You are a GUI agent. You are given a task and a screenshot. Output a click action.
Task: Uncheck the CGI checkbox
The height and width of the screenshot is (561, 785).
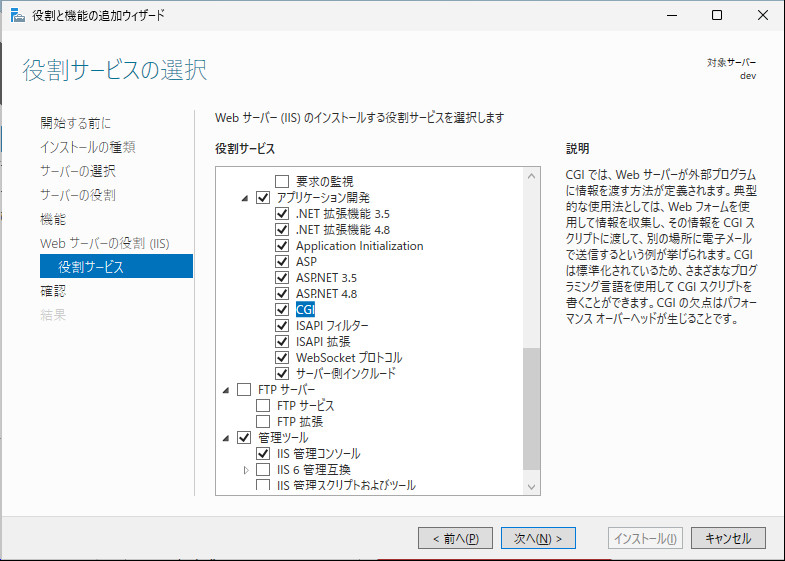tap(282, 309)
